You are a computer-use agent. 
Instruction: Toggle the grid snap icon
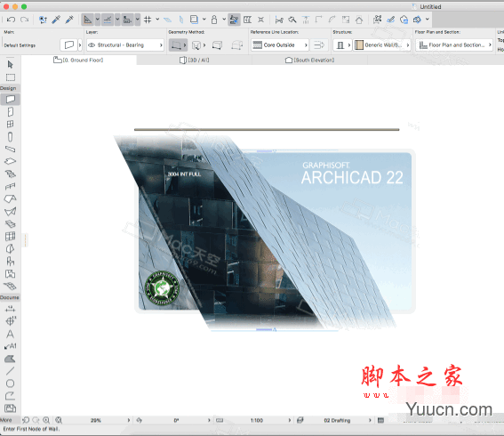click(x=148, y=20)
